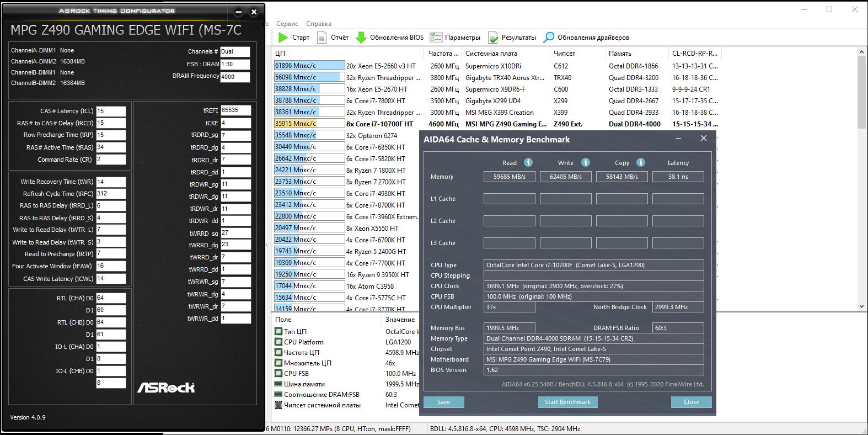Click the chip icon beside CPU FSB field
Image resolution: width=868 pixels, height=435 pixels.
(x=278, y=374)
